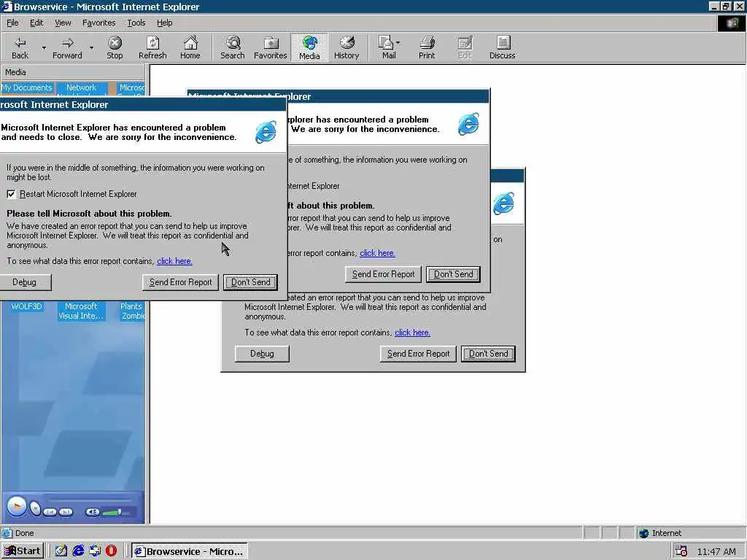Click the play button in Media pane
The image size is (747, 560).
pyautogui.click(x=17, y=506)
